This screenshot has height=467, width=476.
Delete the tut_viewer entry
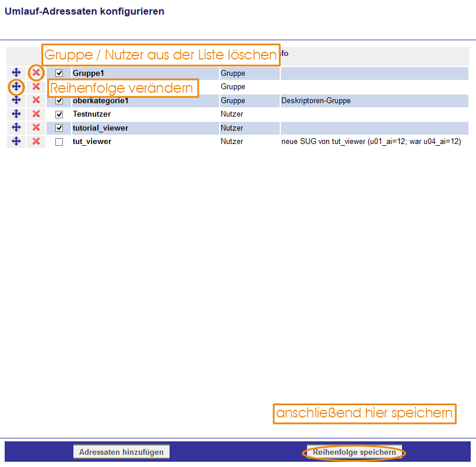(x=36, y=141)
